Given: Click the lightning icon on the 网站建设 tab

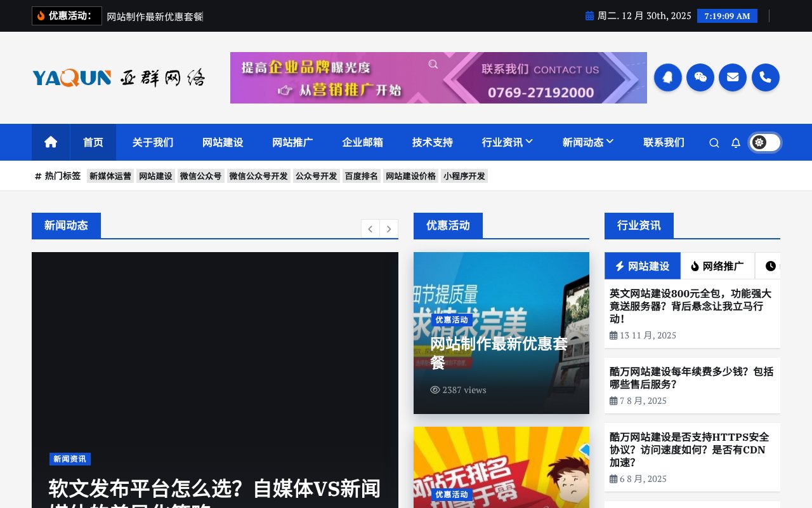Looking at the screenshot, I should pos(620,265).
